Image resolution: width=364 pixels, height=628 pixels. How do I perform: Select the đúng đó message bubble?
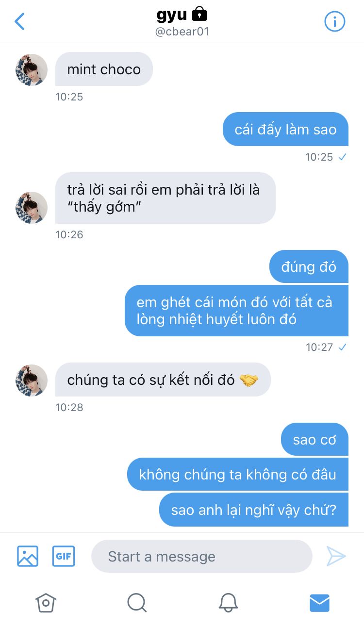(x=309, y=266)
